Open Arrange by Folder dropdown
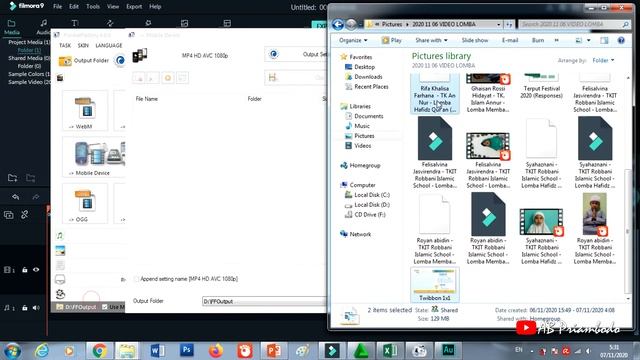The width and height of the screenshot is (640, 360). pyautogui.click(x=603, y=60)
